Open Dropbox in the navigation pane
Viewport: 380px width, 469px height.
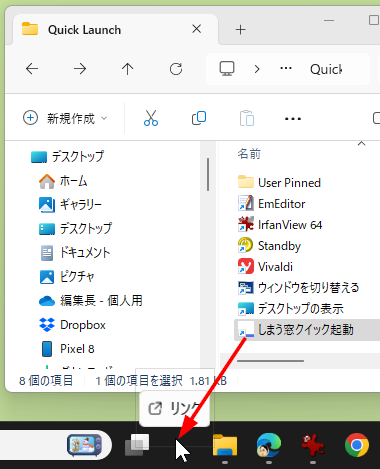[72, 325]
